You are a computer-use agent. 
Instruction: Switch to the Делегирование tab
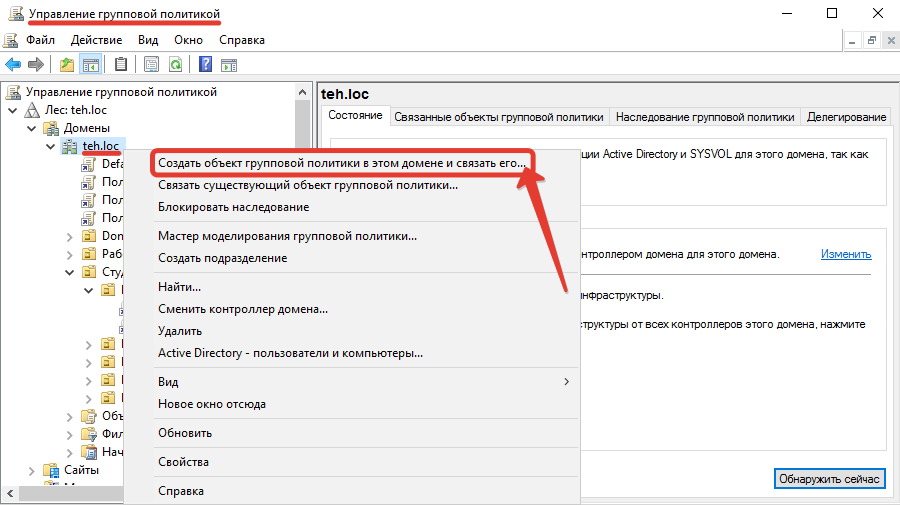(846, 117)
